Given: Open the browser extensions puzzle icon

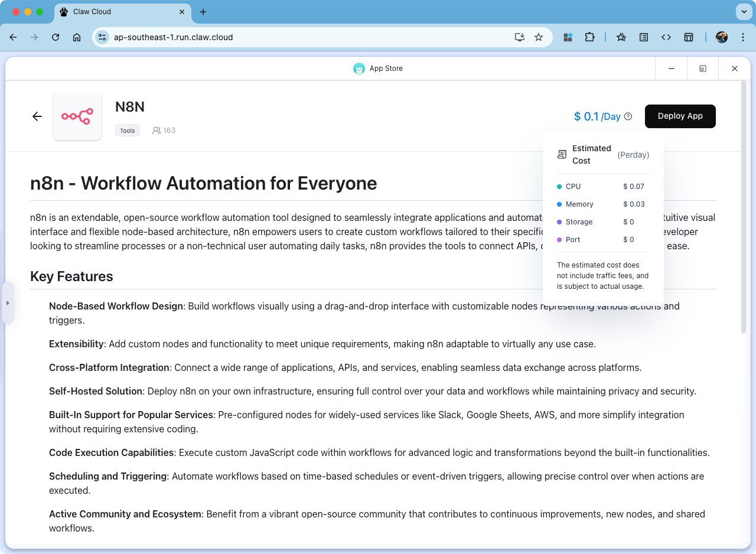Looking at the screenshot, I should click(589, 37).
